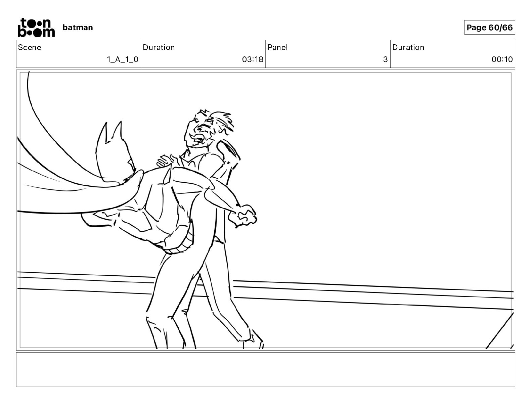Click the scene duration value '03:18'
The height and width of the screenshot is (411, 532).
253,59
